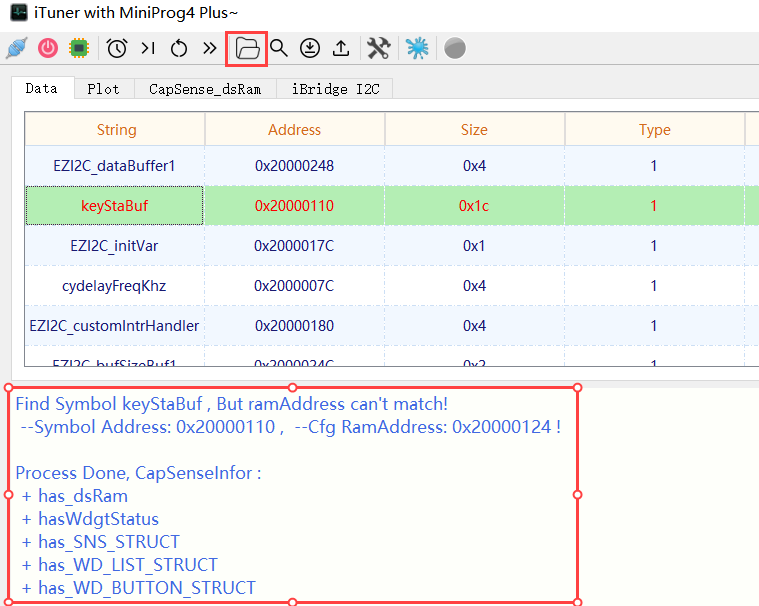Click the '+ hasWdgtStatus' log entry
The width and height of the screenshot is (759, 606).
(x=91, y=519)
